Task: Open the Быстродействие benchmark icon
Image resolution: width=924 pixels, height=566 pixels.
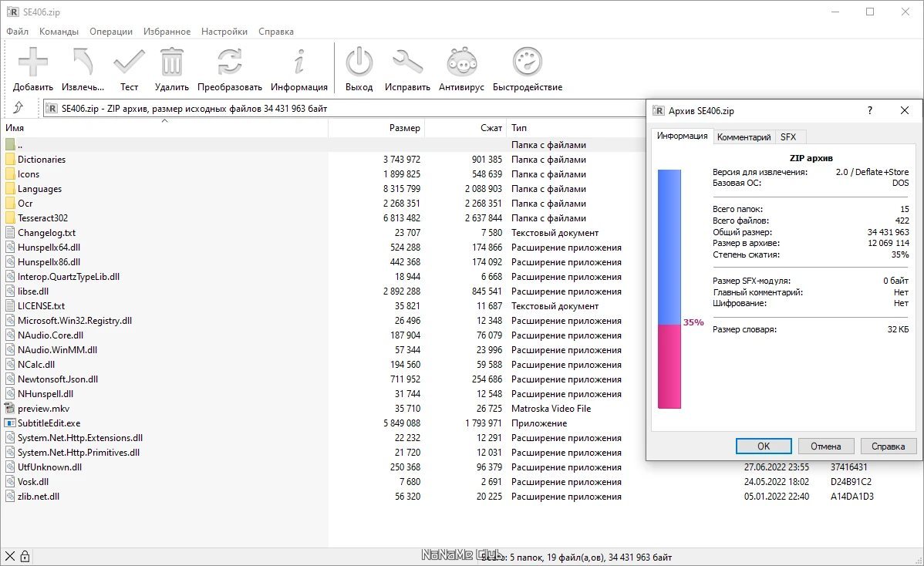Action: 528,62
